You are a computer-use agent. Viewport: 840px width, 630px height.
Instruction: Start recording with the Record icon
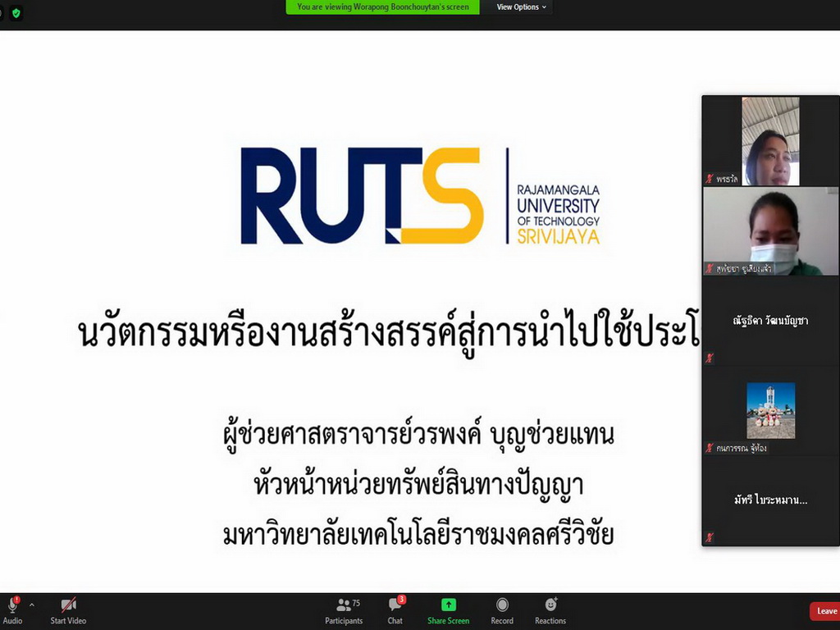click(502, 605)
